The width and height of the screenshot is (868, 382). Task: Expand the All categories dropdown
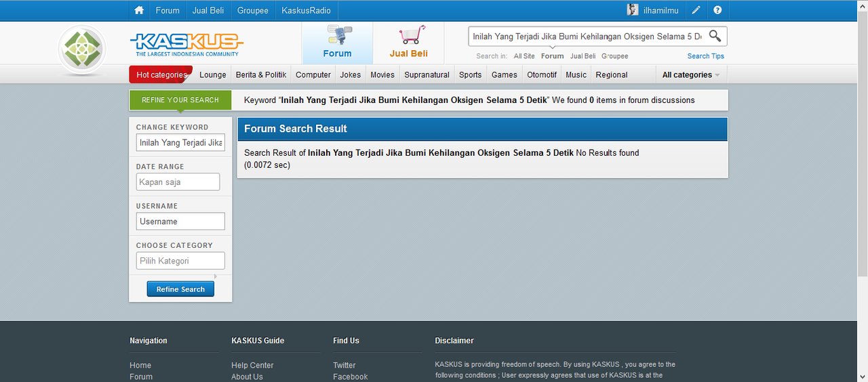click(x=691, y=75)
